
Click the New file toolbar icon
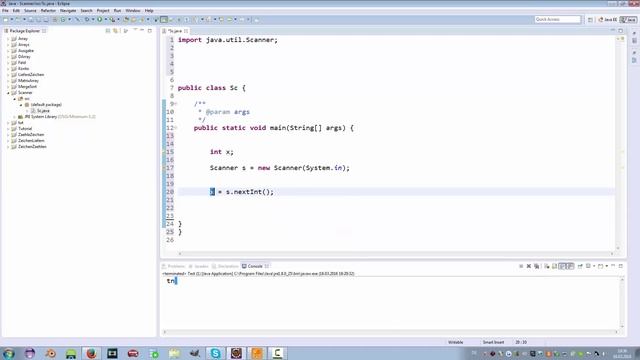6,19
